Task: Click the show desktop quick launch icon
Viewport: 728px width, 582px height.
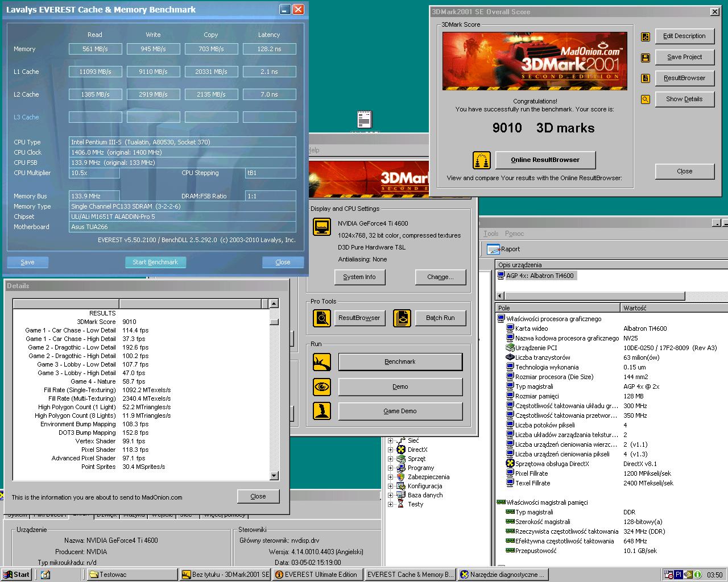Action: [x=45, y=575]
